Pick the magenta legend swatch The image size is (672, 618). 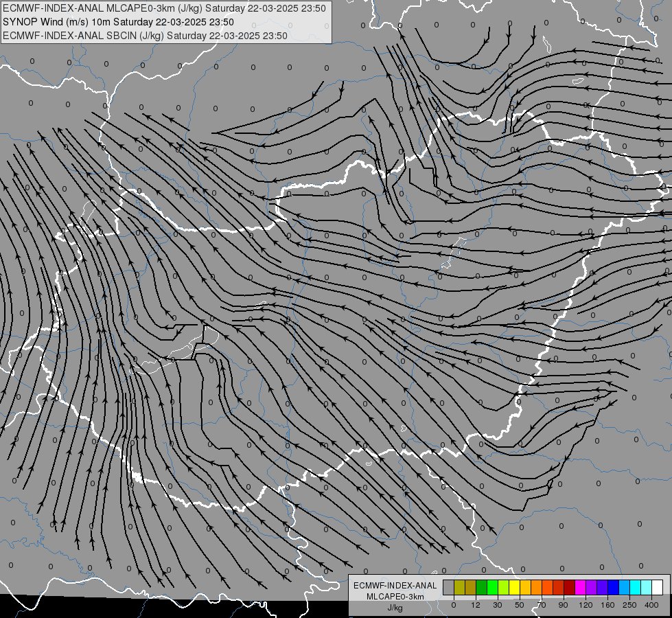pyautogui.click(x=580, y=587)
